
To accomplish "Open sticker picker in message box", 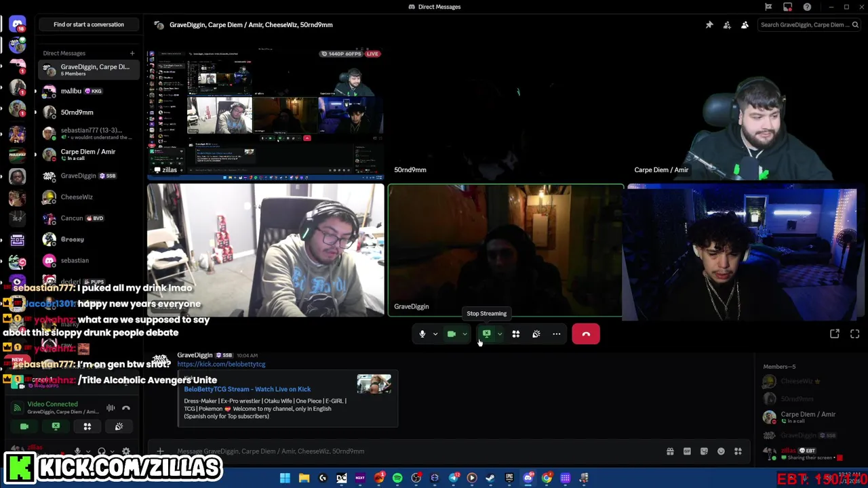I will pyautogui.click(x=704, y=451).
